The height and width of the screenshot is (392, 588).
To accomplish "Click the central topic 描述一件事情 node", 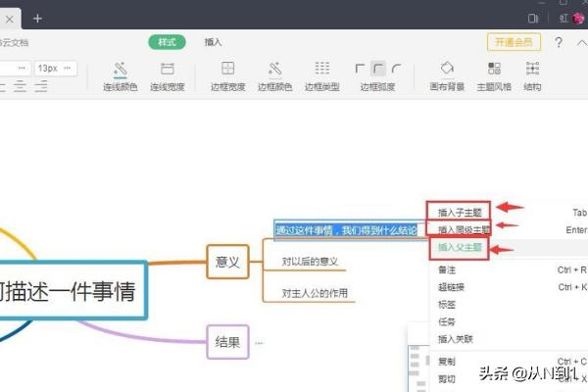I will pos(73,291).
